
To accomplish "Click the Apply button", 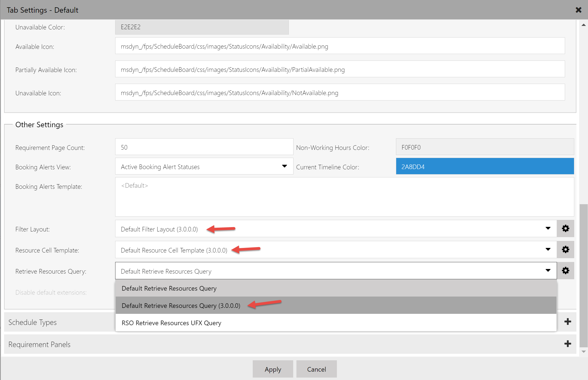I will click(273, 369).
